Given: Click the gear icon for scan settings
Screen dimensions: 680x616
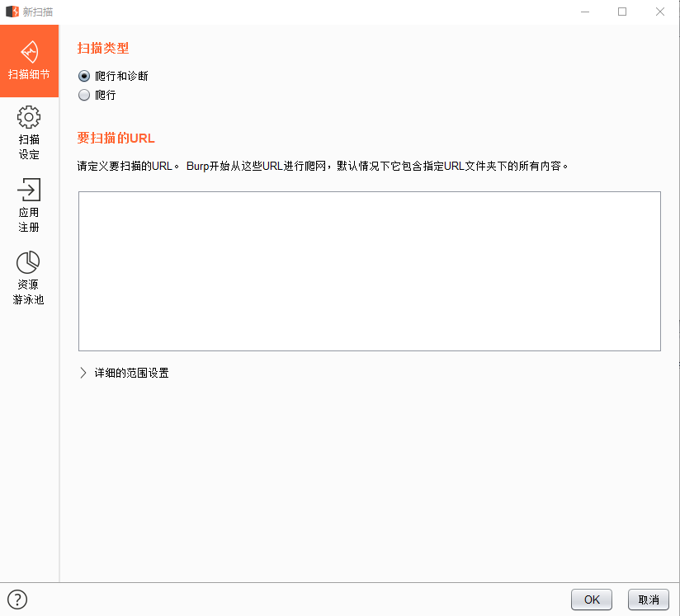Looking at the screenshot, I should click(29, 117).
